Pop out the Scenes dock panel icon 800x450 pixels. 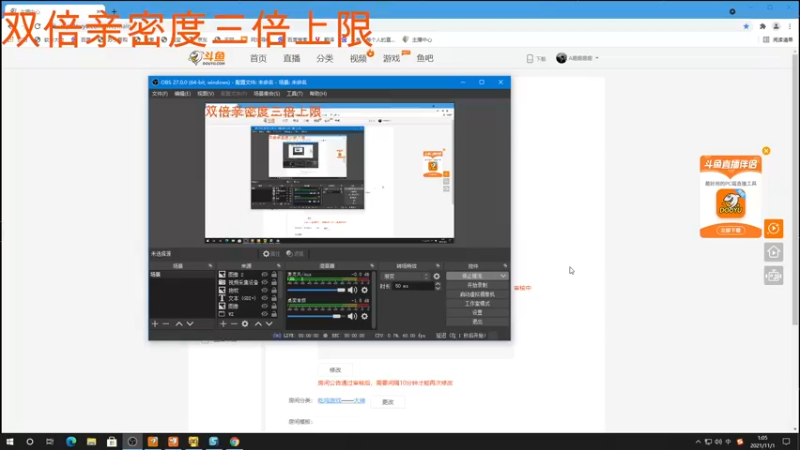click(210, 266)
